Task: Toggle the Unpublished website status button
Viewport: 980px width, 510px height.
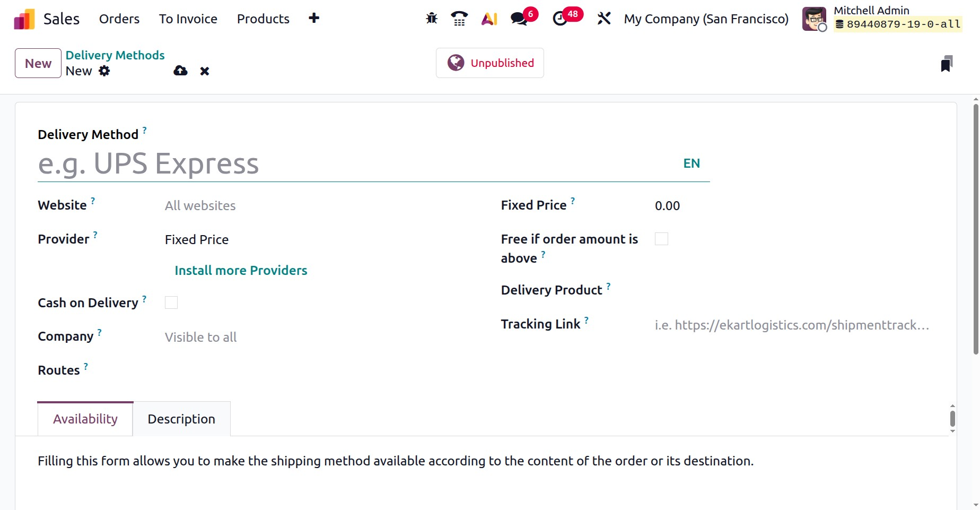Action: point(490,63)
